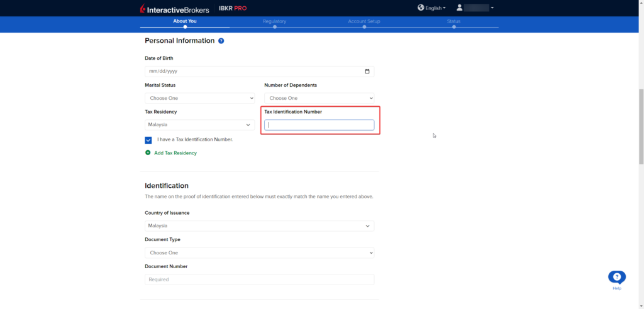Click the green plus Add Tax Residency icon

tap(148, 153)
